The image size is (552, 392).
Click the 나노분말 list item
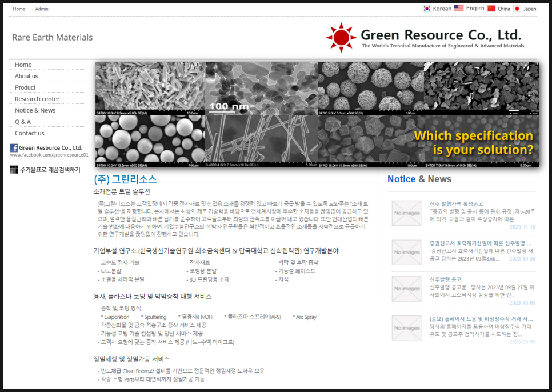coord(111,271)
